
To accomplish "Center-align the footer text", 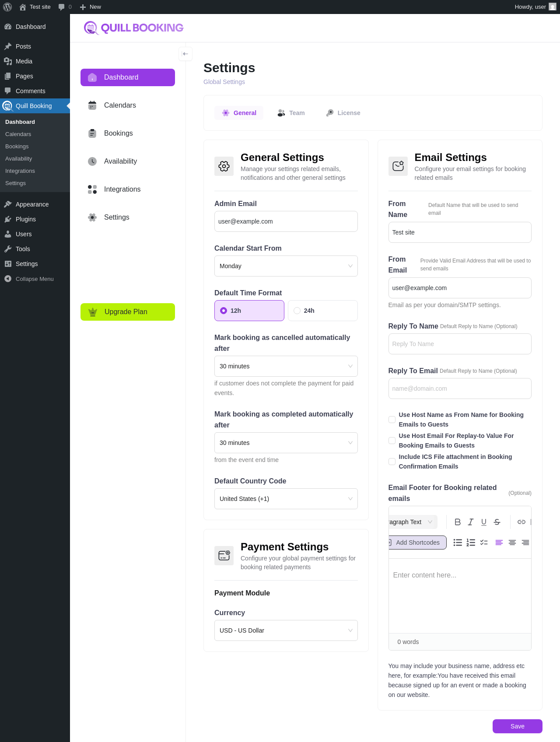I will tap(512, 542).
